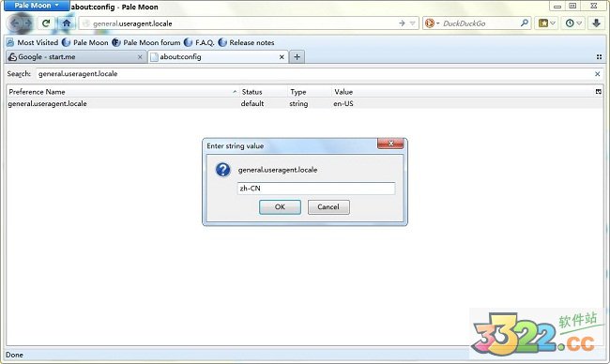610x364 pixels.
Task: Go back with the back arrow
Action: pos(16,23)
